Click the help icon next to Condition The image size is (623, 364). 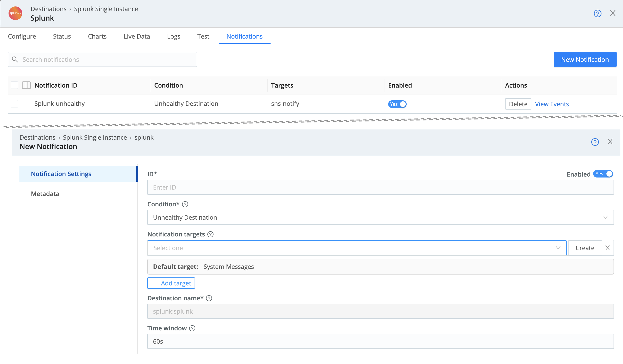(x=185, y=204)
